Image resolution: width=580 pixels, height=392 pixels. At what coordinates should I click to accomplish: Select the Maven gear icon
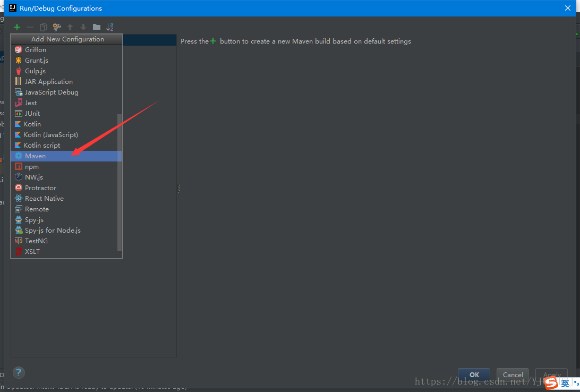[19, 156]
